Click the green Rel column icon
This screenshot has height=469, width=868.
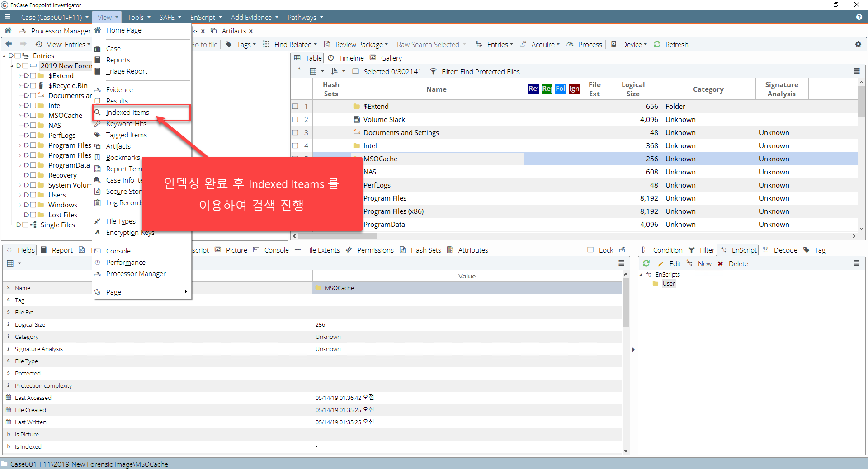click(547, 89)
